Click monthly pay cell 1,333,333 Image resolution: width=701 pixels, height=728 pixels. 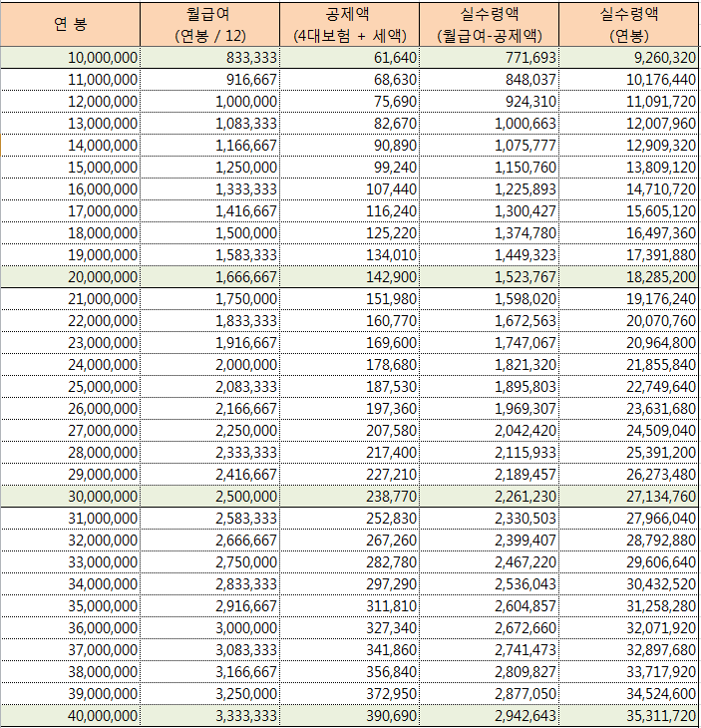[209, 188]
